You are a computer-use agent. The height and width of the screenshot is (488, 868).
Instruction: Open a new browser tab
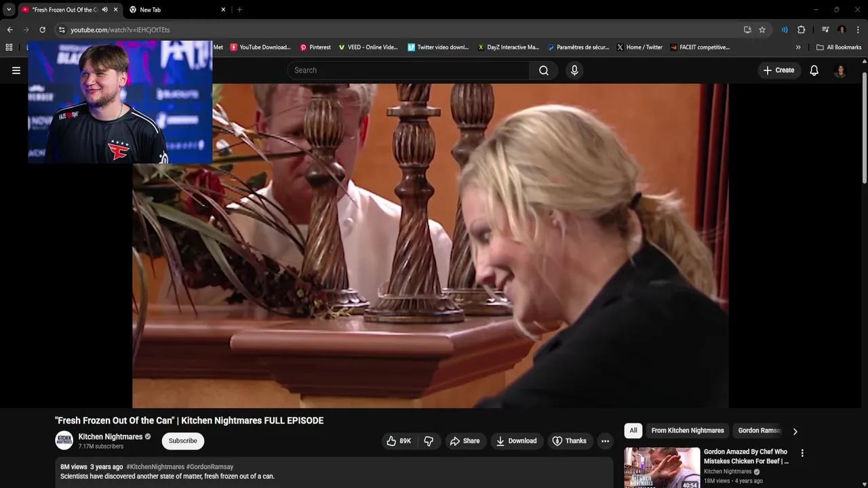click(239, 9)
